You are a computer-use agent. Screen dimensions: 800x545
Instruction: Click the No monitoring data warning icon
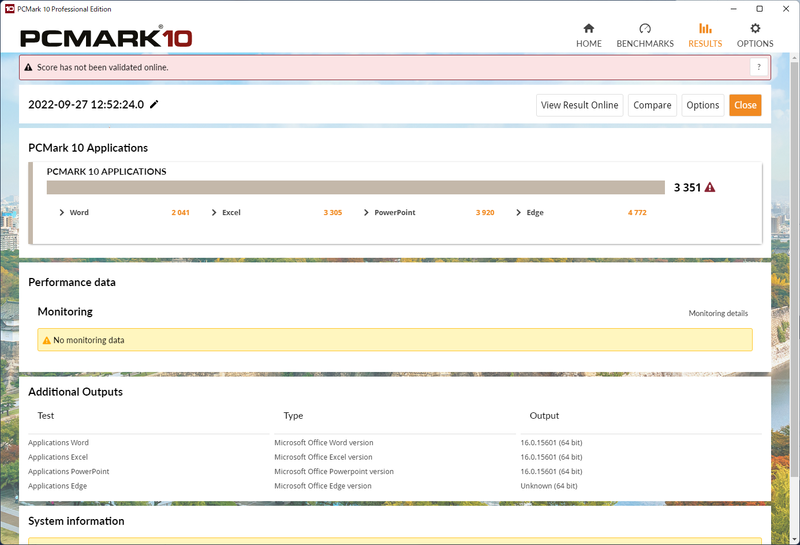[x=46, y=340]
